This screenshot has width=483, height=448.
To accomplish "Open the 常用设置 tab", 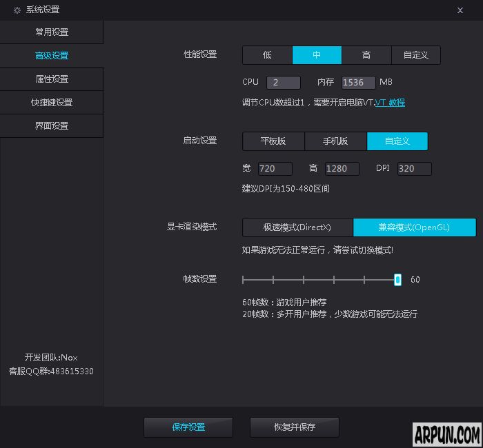I will (52, 32).
